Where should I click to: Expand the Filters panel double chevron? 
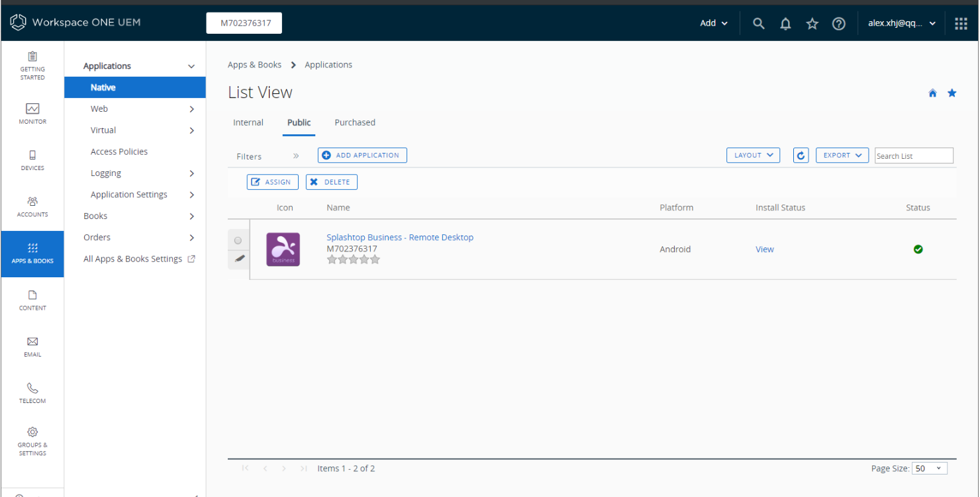296,156
